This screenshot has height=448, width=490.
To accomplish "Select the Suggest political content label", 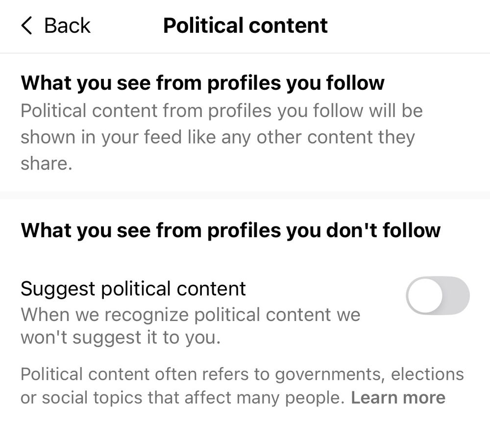I will [x=133, y=289].
